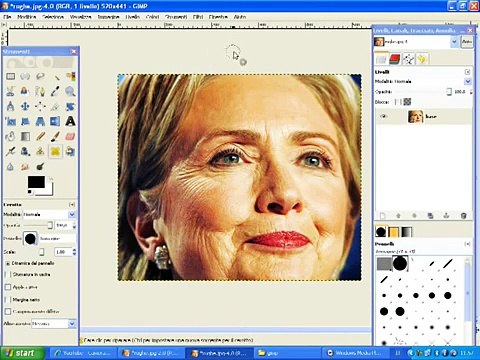Screen dimensions: 480x360
Task: Open the File menu
Action: pos(7,17)
